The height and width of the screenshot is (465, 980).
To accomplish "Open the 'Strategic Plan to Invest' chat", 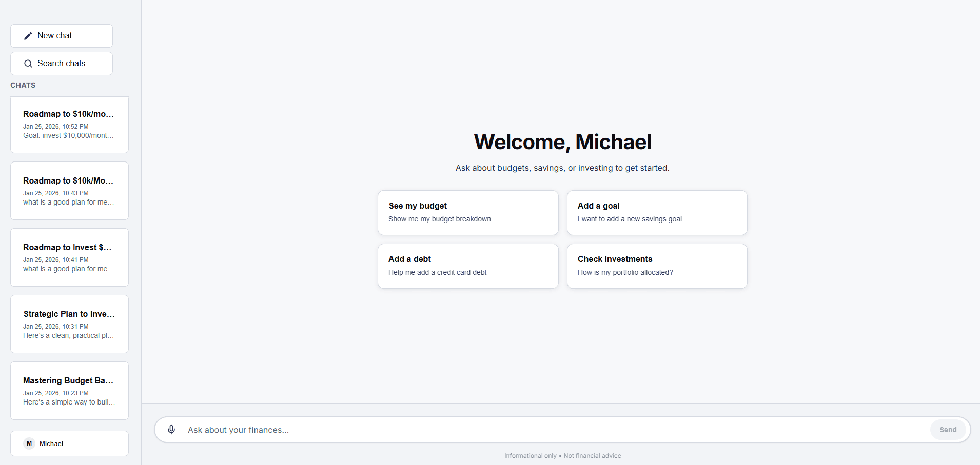I will [x=69, y=324].
